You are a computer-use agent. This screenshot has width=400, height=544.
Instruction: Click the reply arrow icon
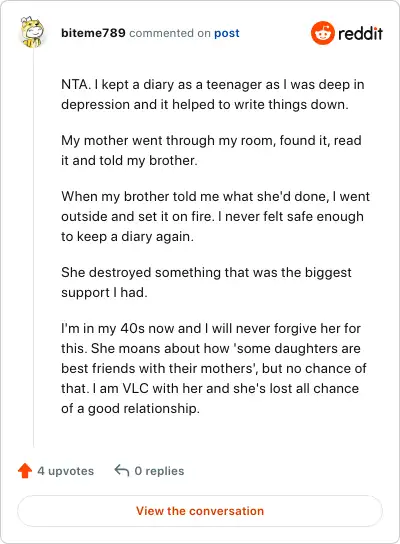(x=122, y=470)
